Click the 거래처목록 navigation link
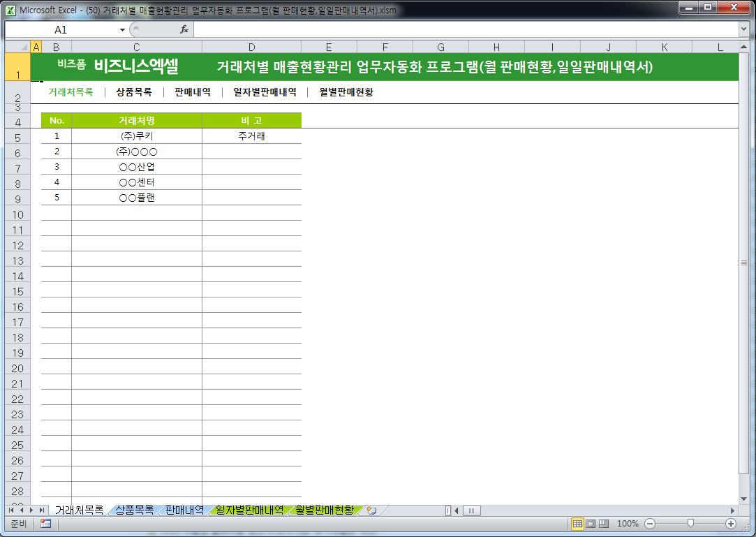The height and width of the screenshot is (537, 756). tap(71, 92)
